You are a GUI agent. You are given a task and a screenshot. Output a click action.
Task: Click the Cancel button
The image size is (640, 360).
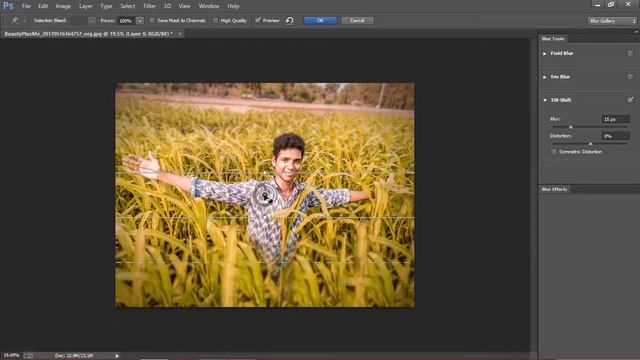coord(357,20)
